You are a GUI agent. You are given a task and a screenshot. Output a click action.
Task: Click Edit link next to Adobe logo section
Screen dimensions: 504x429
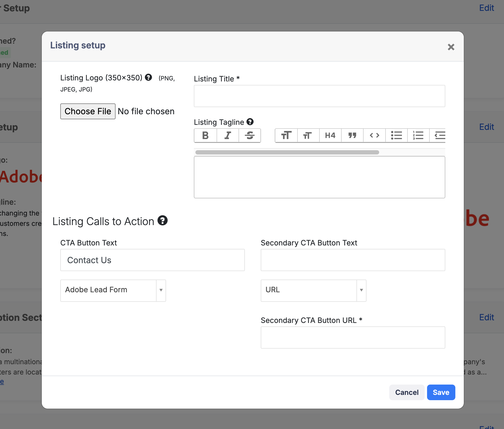pyautogui.click(x=487, y=127)
